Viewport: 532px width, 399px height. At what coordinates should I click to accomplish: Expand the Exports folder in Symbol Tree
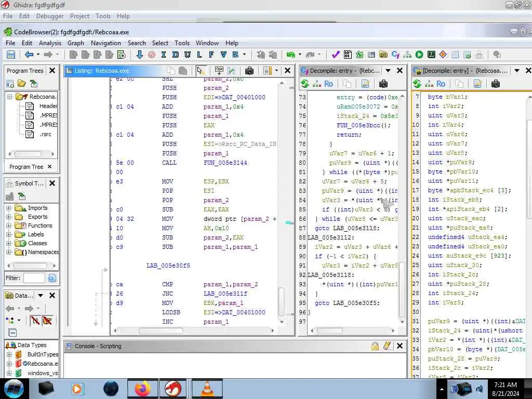[x=9, y=217]
